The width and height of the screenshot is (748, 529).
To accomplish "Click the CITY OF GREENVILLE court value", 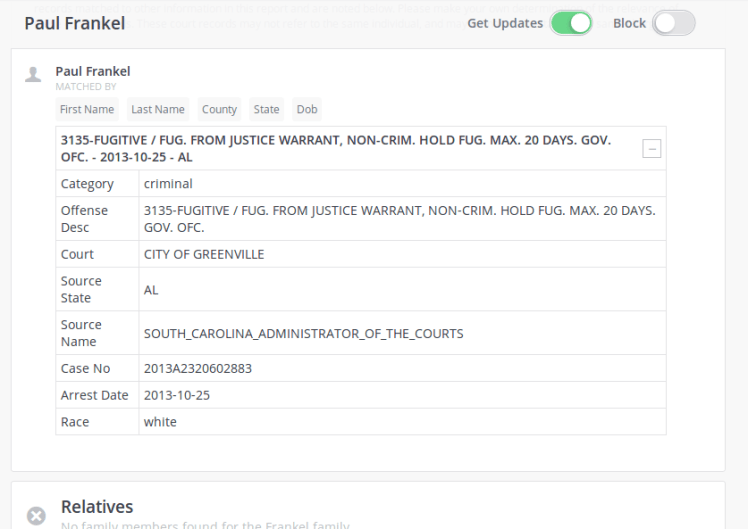I will (x=204, y=254).
